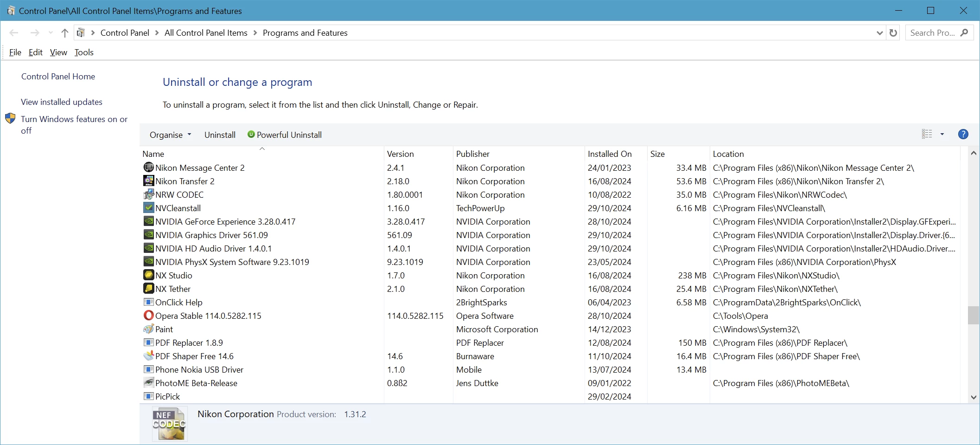Click the scrollbar down arrow
The width and height of the screenshot is (980, 445).
click(974, 397)
